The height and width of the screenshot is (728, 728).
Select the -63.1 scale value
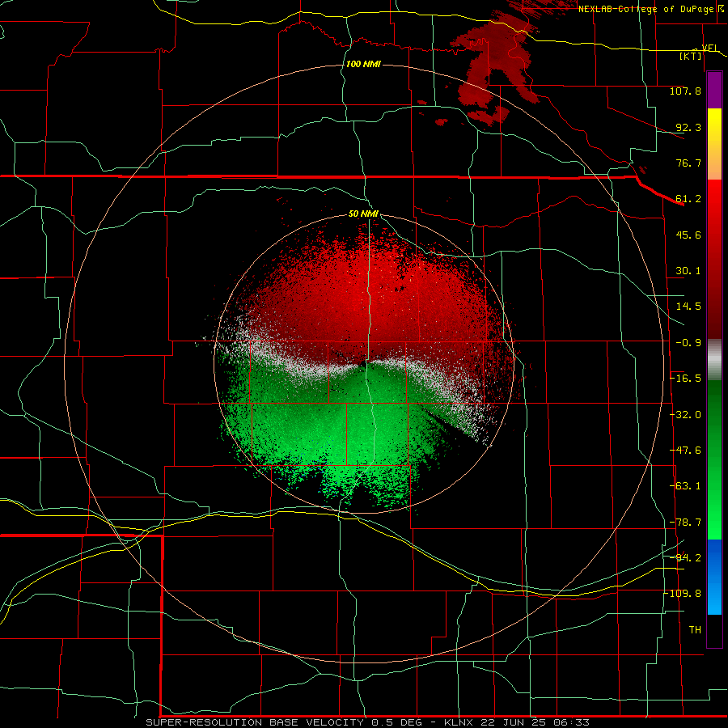[x=685, y=486]
